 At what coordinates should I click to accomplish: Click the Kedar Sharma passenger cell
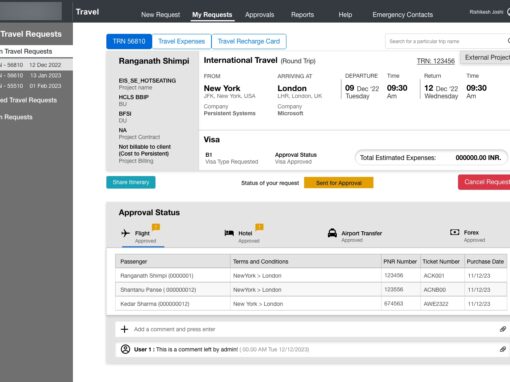pyautogui.click(x=173, y=304)
